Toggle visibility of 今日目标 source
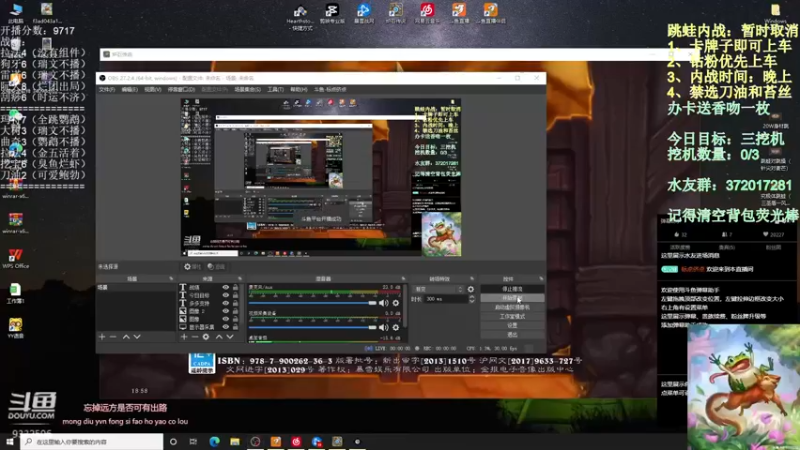The width and height of the screenshot is (800, 450). point(226,295)
